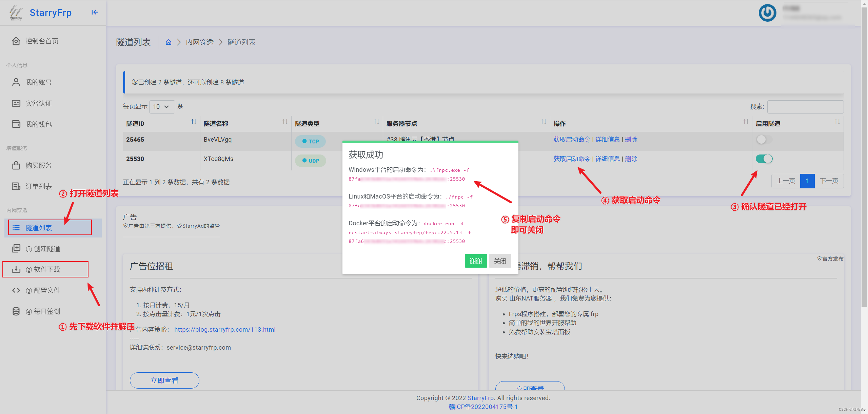Click the 内网穿透 breadcrumb
Screen dimensions: 868x414
click(200, 42)
